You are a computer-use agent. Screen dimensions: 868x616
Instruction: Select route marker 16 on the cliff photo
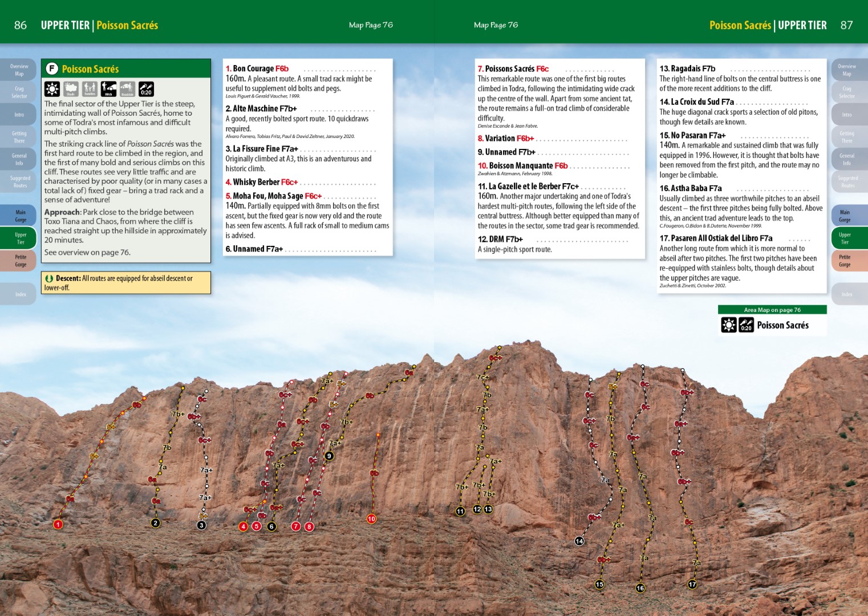(640, 587)
